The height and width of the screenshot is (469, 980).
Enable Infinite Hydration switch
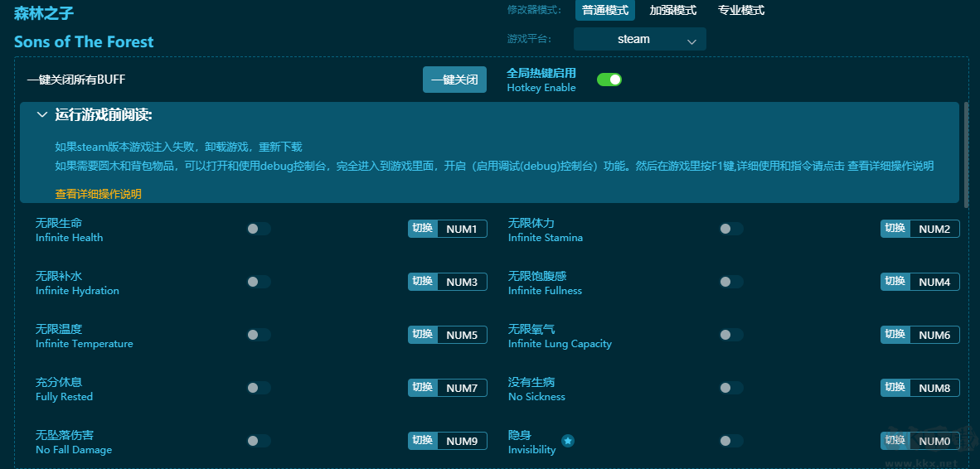click(258, 283)
